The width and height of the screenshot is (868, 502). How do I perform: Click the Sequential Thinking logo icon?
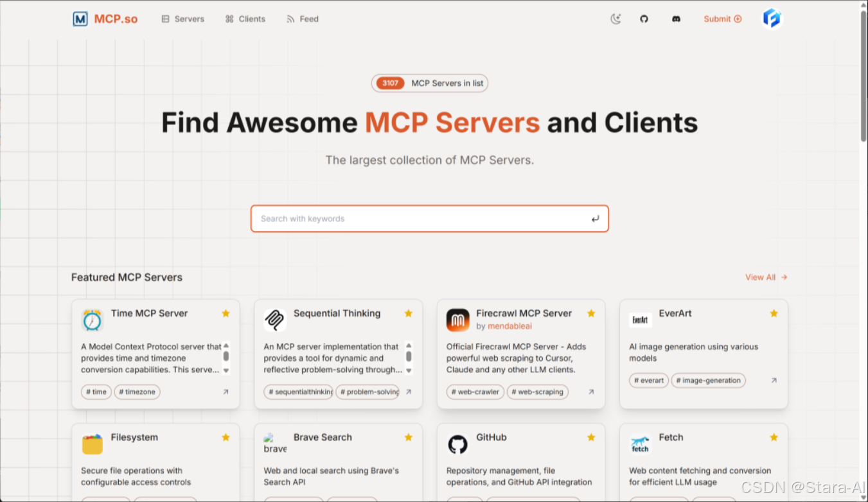(275, 320)
